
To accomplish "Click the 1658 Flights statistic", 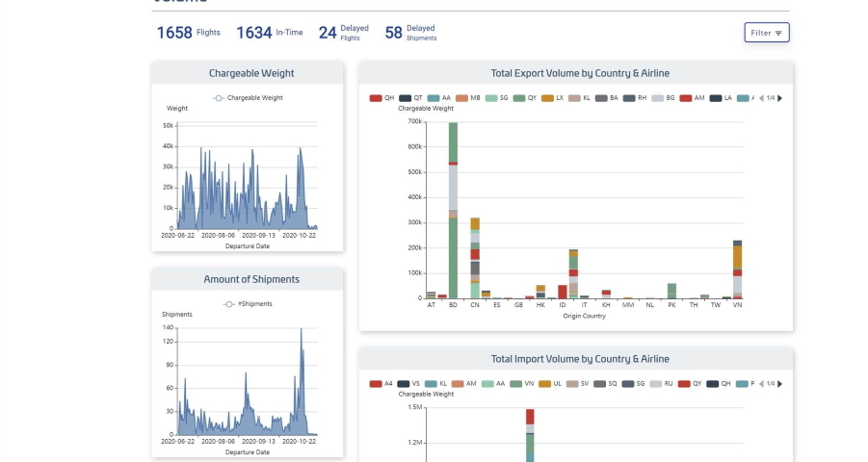I will [x=188, y=33].
